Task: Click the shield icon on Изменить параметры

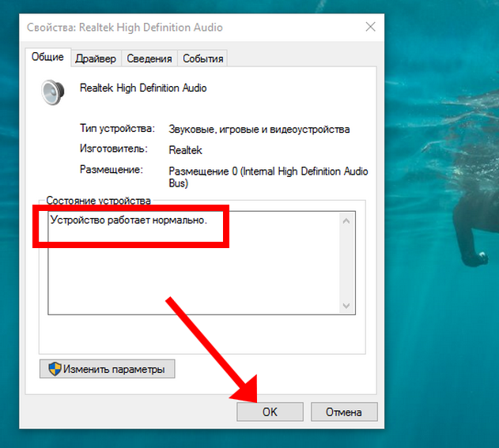Action: coord(55,369)
